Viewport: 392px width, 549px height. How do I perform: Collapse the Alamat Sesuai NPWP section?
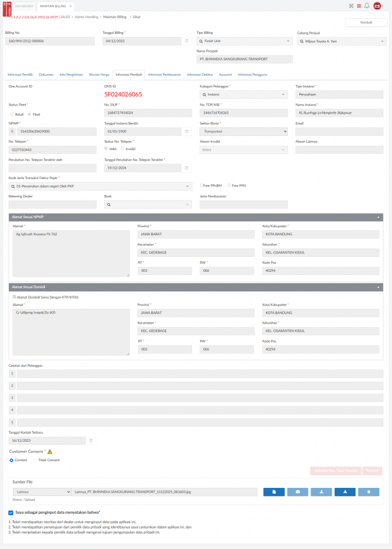(379, 217)
